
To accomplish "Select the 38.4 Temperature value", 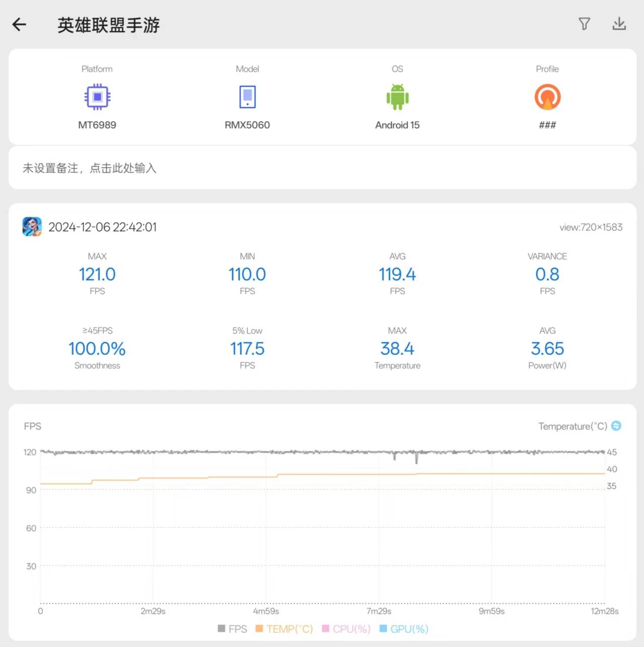I will pos(397,349).
